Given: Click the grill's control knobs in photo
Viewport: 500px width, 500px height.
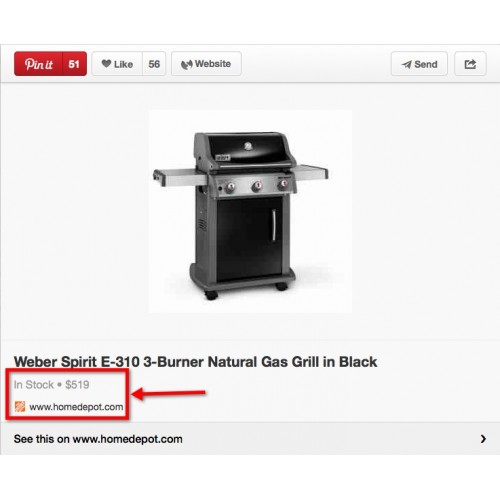Looking at the screenshot, I should pyautogui.click(x=257, y=186).
